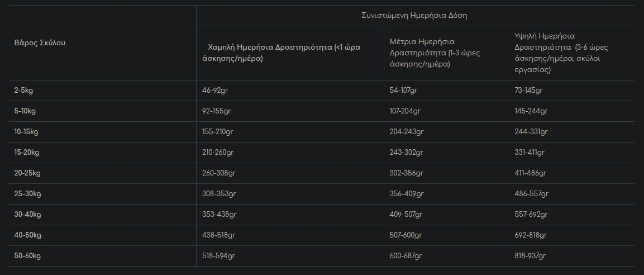Select the 507-600gr dose cell

(x=406, y=235)
